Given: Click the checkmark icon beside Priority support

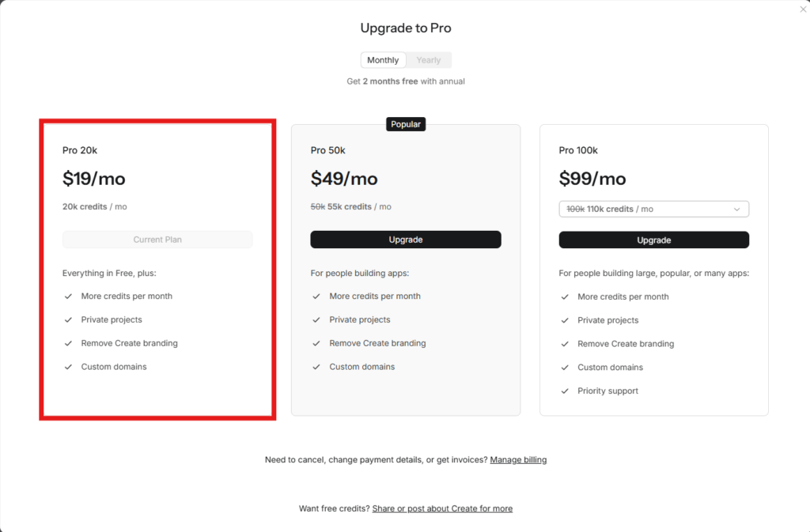Looking at the screenshot, I should point(565,391).
